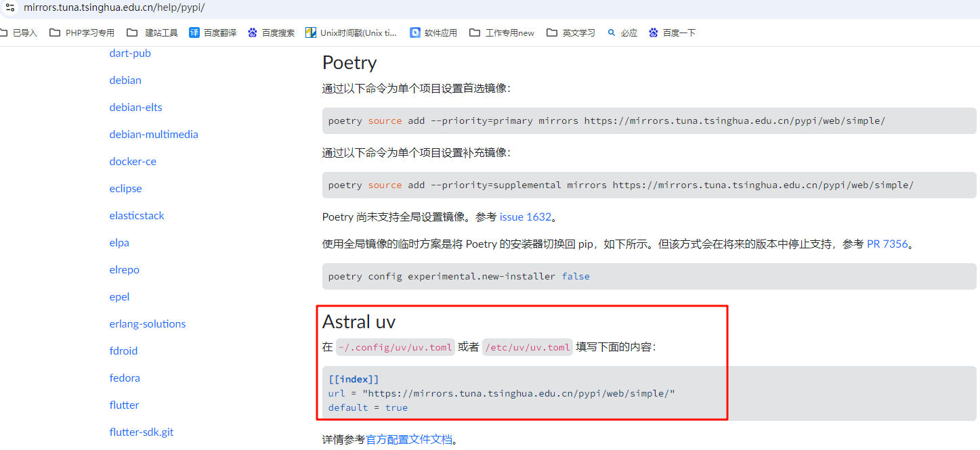The width and height of the screenshot is (980, 450).
Task: Open 官方配置文件文档 link
Action: [x=409, y=439]
